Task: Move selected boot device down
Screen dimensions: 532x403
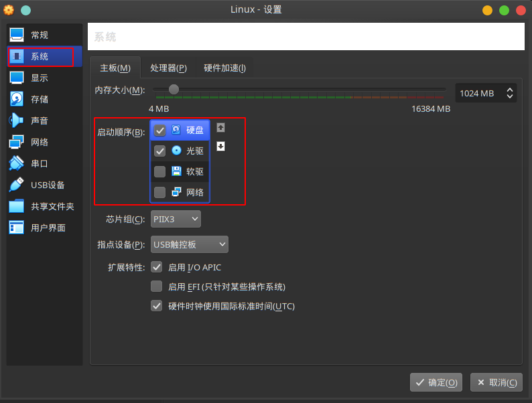Action: tap(221, 147)
